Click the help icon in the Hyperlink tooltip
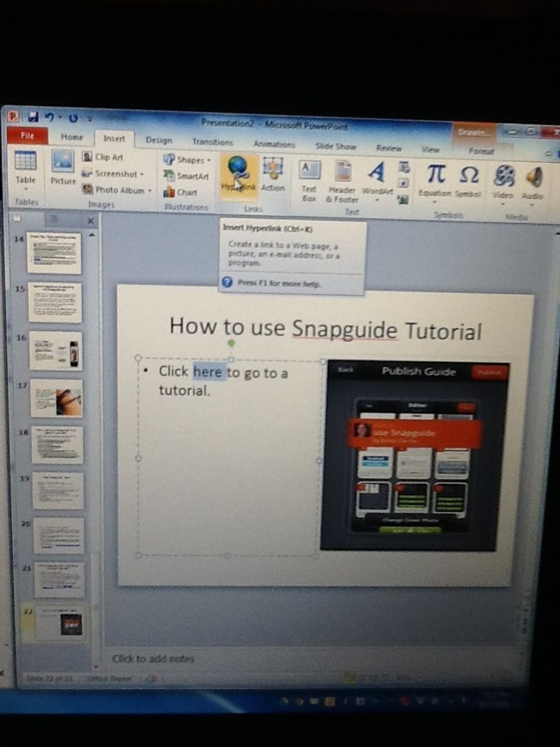Screen dimensions: 560x747 227,282
